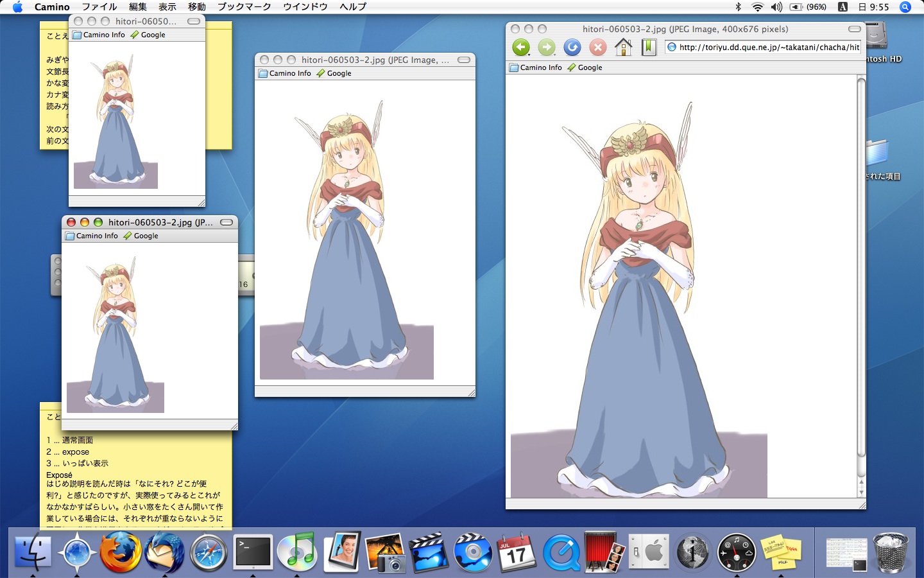
Task: Click the red Stop loading button
Action: [598, 48]
